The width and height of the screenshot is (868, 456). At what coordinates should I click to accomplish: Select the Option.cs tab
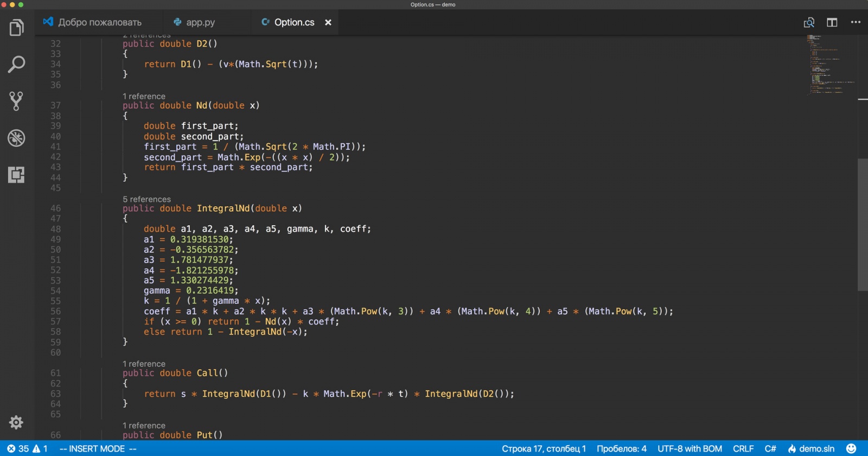pos(295,22)
